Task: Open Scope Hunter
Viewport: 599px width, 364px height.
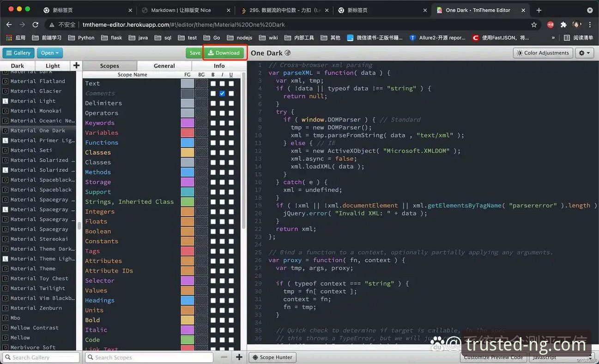Action: coord(272,357)
